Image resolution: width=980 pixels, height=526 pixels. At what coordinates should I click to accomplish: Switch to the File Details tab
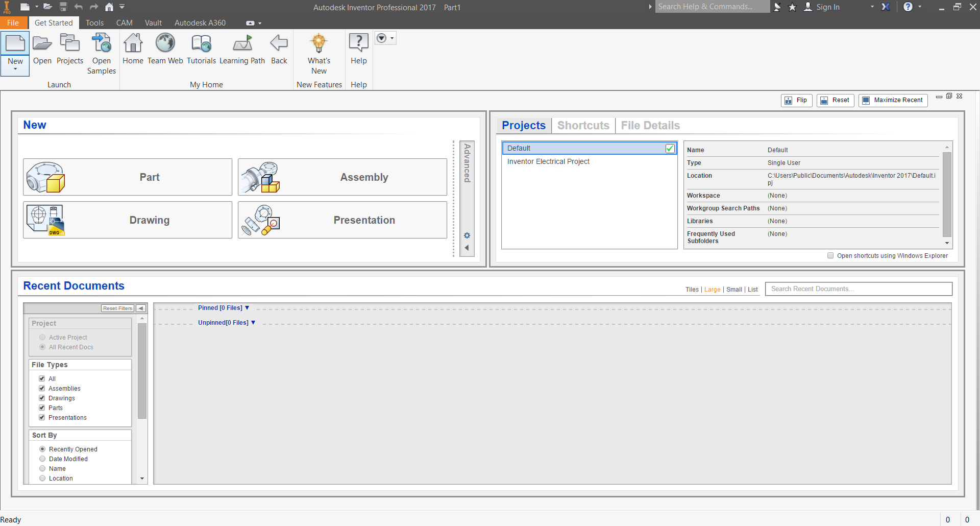650,126
